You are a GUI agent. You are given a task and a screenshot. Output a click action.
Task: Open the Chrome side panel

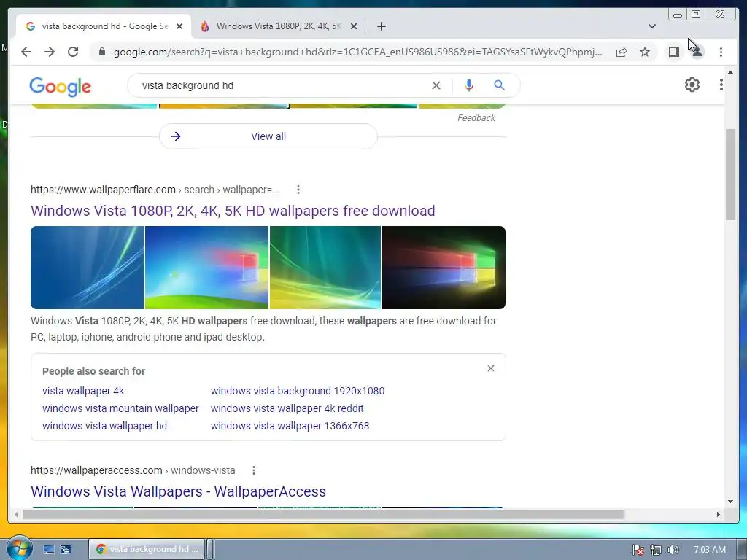673,52
